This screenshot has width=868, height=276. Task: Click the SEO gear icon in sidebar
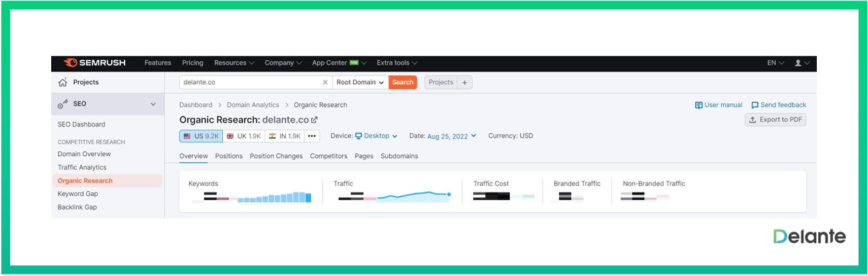[63, 104]
